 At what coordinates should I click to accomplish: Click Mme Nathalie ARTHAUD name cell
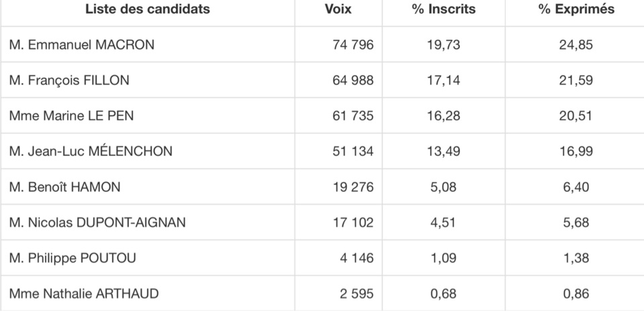tap(84, 294)
